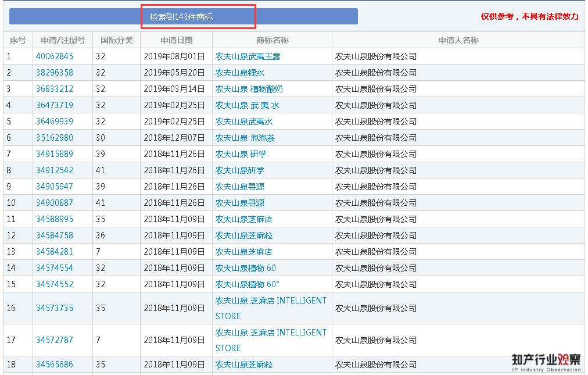Select class 30 in row 6
The image size is (588, 375).
pos(100,138)
